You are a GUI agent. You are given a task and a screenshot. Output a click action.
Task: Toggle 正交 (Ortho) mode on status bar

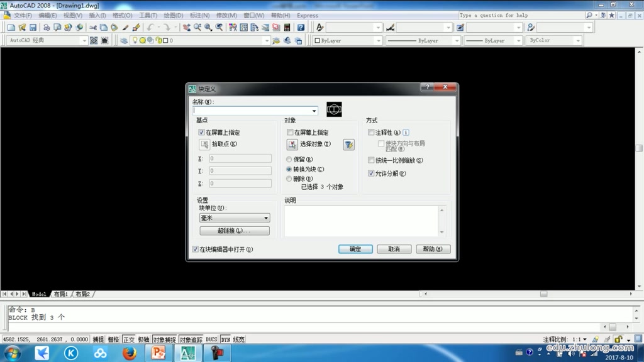click(130, 339)
